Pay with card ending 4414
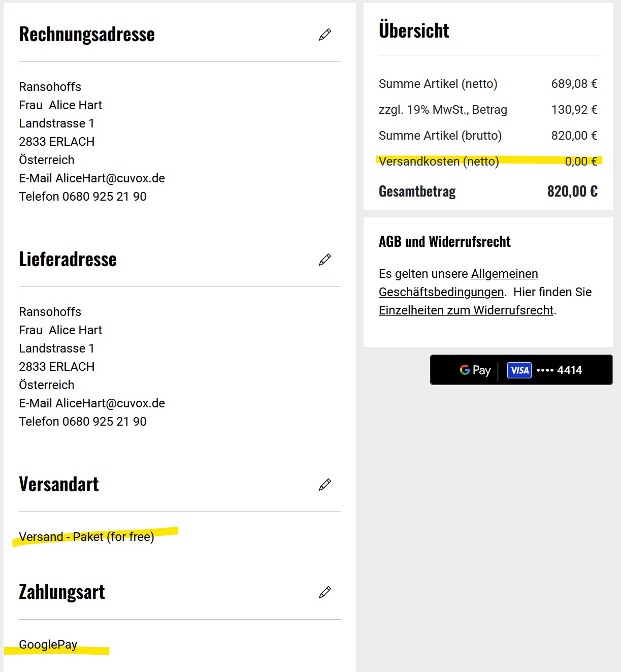Image resolution: width=621 pixels, height=672 pixels. (x=521, y=370)
